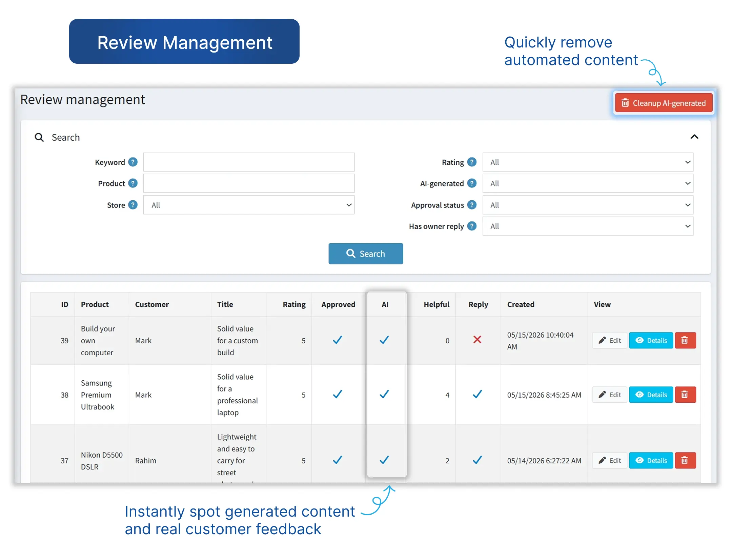Click the "Review management" page heading
The width and height of the screenshot is (732, 560).
click(x=83, y=100)
